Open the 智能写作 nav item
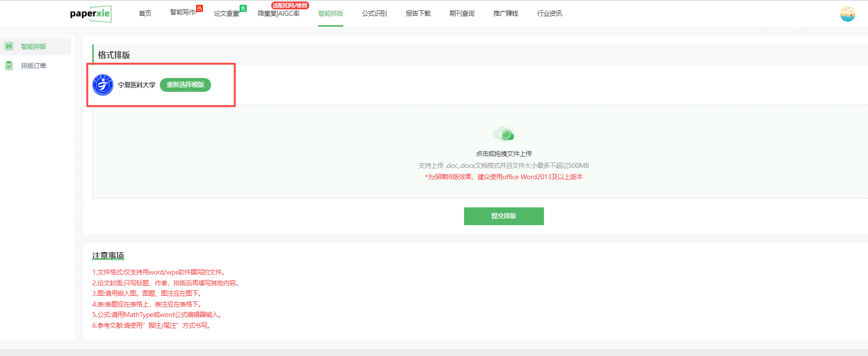The width and height of the screenshot is (868, 356). (182, 13)
